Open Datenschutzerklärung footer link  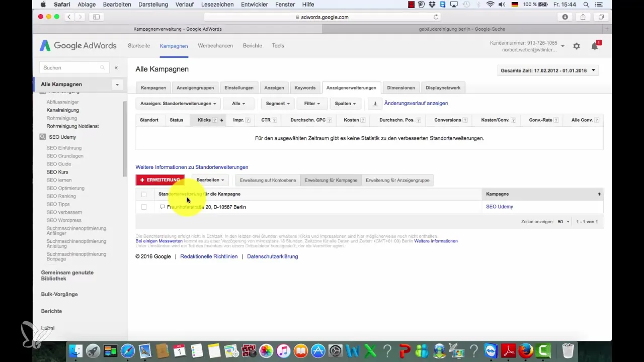tap(273, 256)
